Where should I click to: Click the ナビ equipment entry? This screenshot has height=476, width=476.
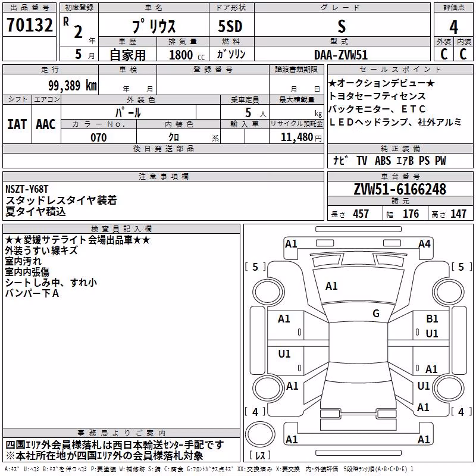340,160
